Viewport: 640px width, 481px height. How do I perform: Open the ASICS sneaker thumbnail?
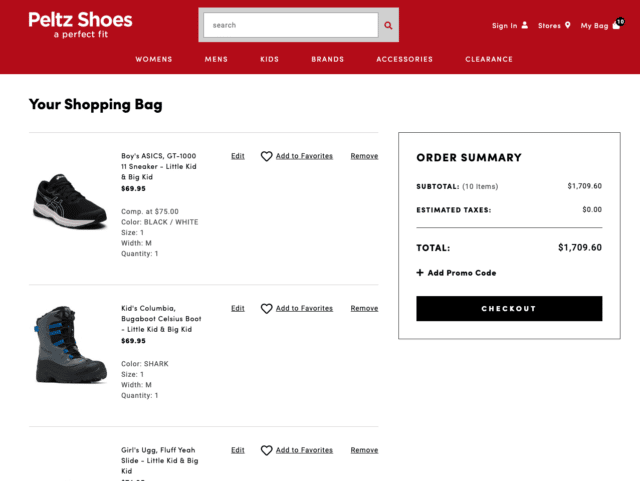69,200
